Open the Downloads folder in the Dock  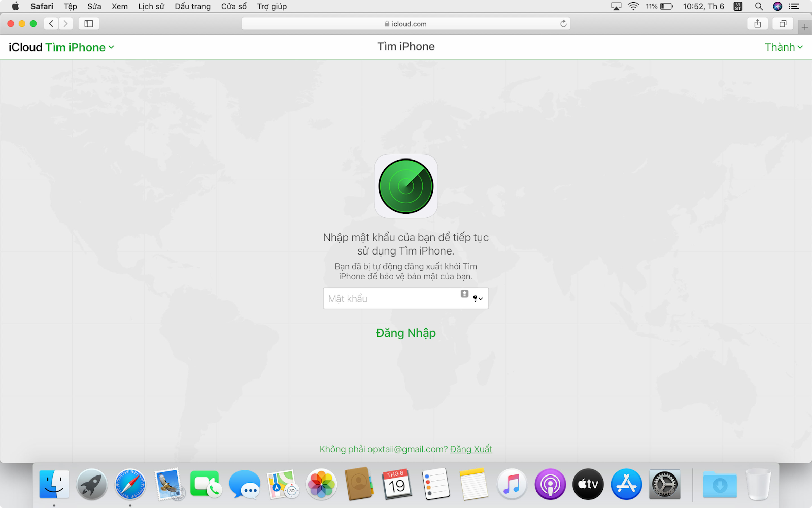pos(720,485)
